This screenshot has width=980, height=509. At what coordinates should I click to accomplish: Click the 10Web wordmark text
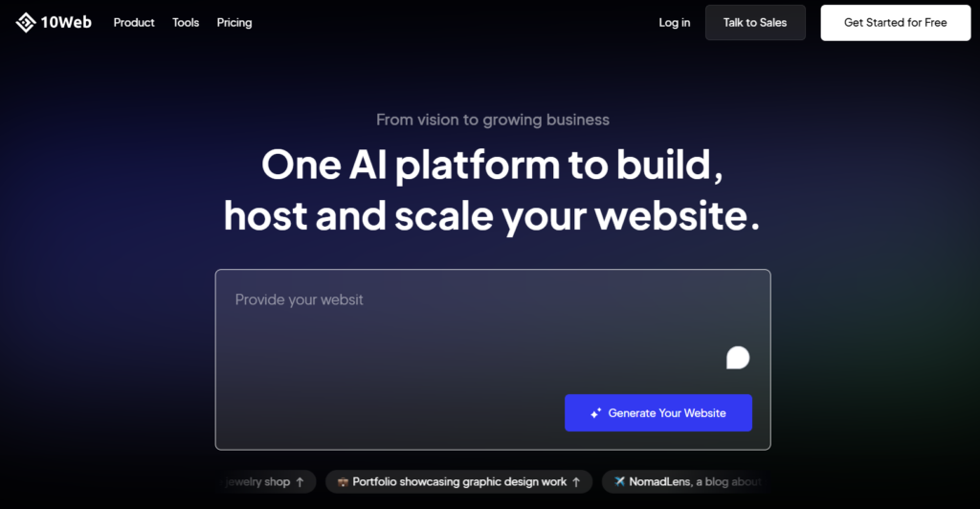pos(66,22)
